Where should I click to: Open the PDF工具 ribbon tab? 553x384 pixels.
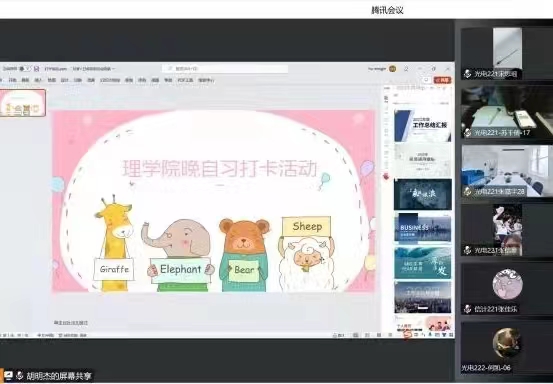186,80
